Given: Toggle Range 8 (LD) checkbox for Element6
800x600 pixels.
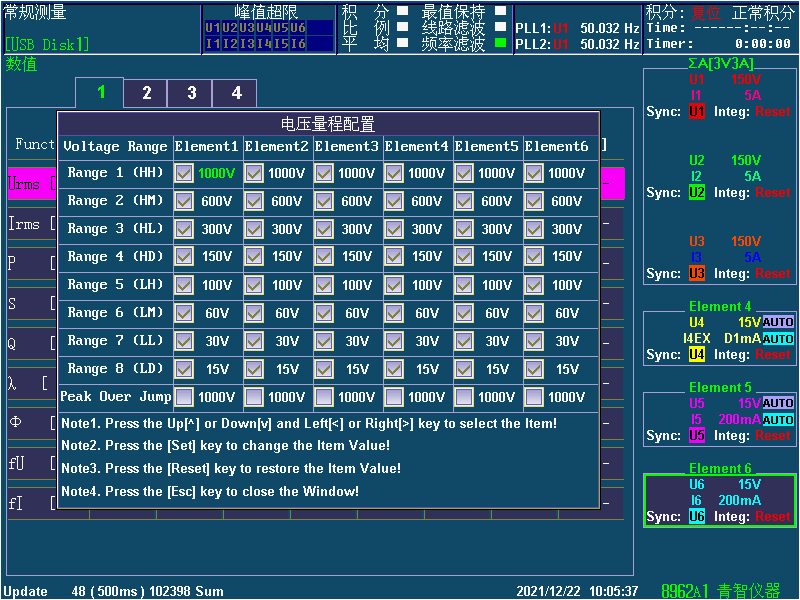Looking at the screenshot, I should pyautogui.click(x=534, y=369).
